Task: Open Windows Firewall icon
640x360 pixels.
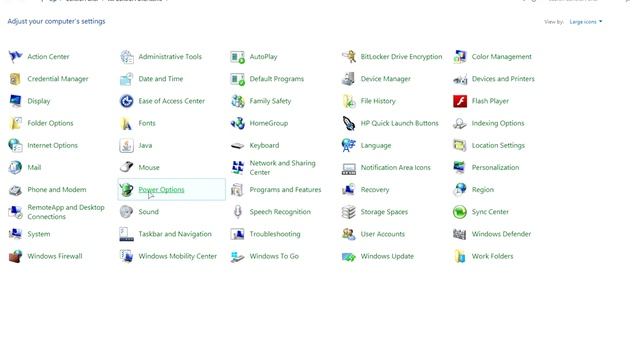Action: tap(16, 256)
